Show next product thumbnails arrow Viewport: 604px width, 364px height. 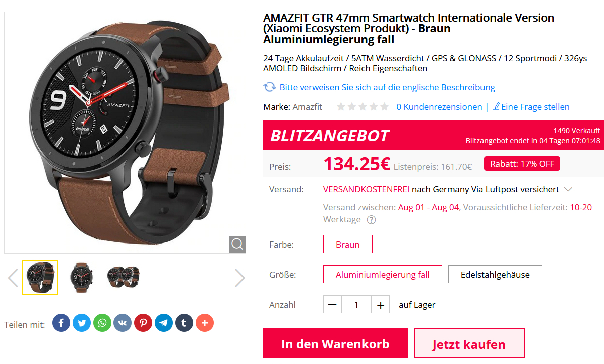240,278
